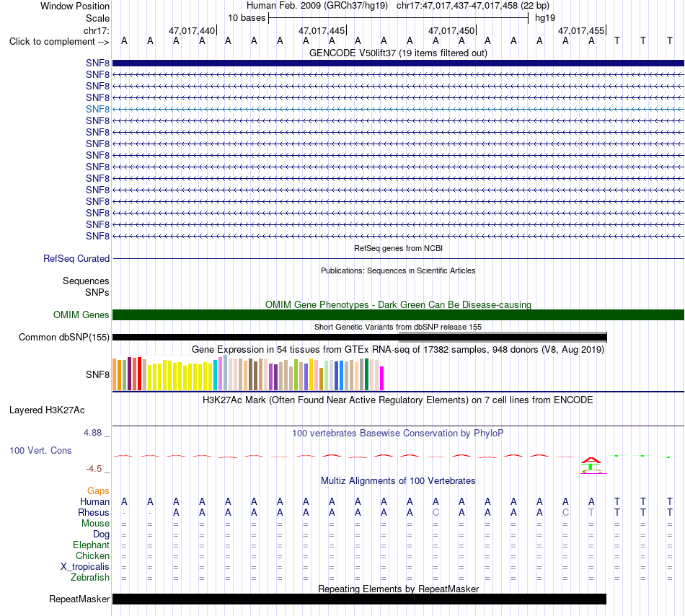Open 'Short Genetic Variants from dbSNP release 155' title
Viewport: 685px width, 616px height.
point(398,327)
